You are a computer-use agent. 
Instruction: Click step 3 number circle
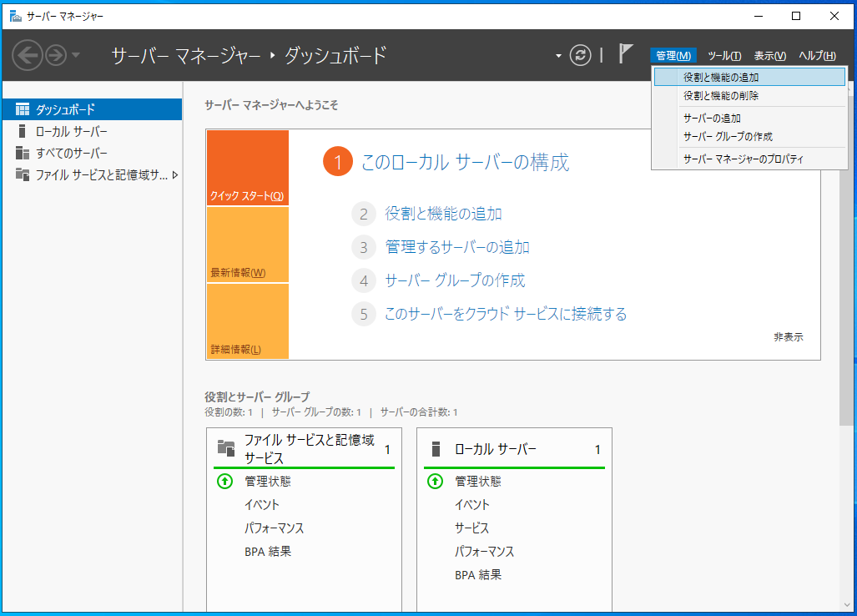(x=364, y=248)
